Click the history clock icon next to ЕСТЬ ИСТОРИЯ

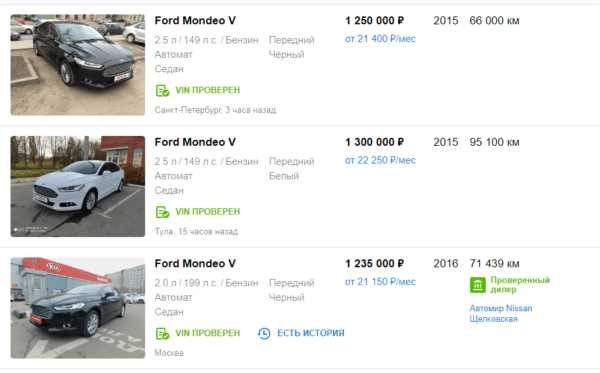pos(264,334)
